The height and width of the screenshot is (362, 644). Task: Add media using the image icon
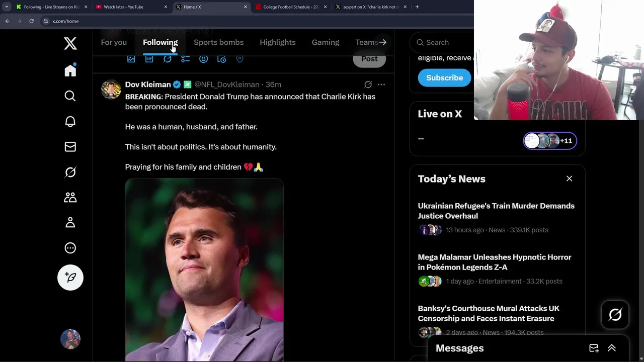[x=131, y=59]
